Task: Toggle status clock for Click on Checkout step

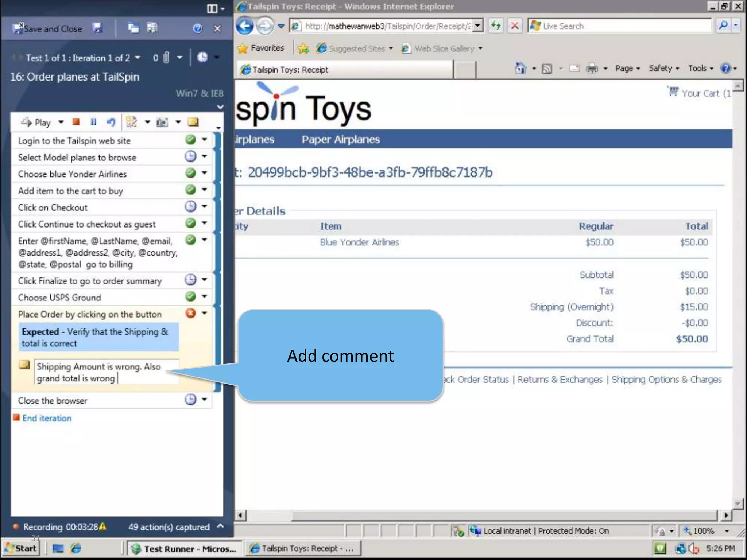Action: click(x=190, y=206)
